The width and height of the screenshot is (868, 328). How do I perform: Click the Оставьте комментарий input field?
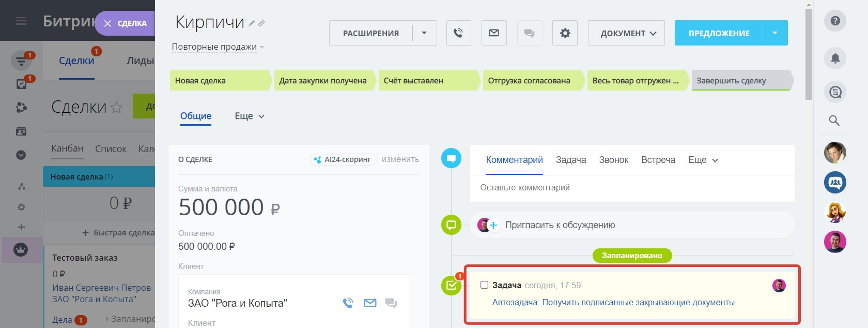(x=630, y=188)
